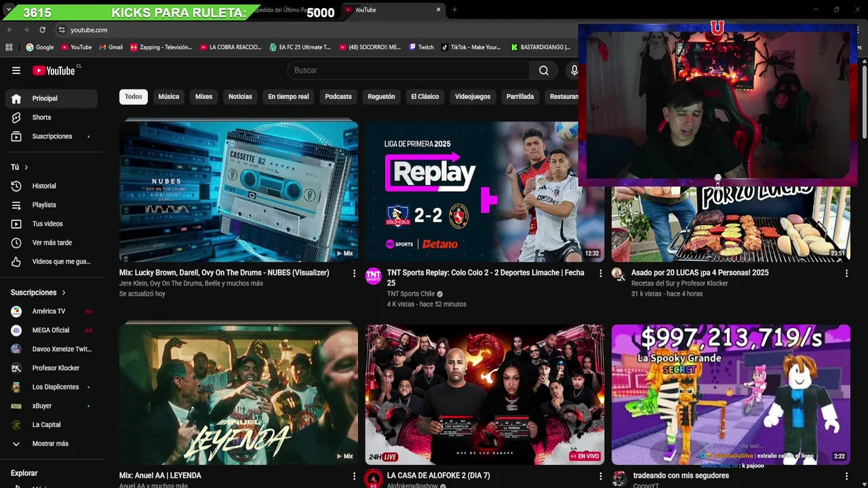868x488 pixels.
Task: Select the Noticias filter chip
Action: click(240, 96)
